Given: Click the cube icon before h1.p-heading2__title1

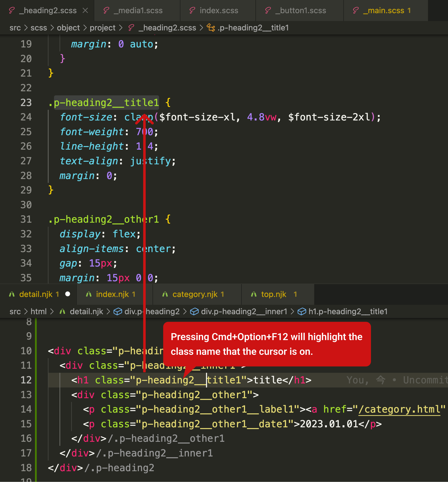Looking at the screenshot, I should 302,311.
